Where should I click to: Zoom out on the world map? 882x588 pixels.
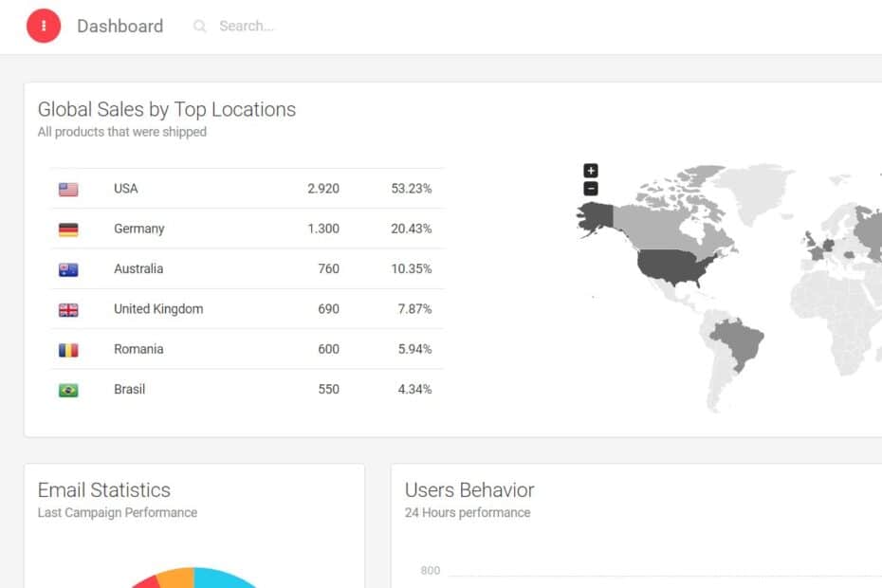(x=591, y=189)
